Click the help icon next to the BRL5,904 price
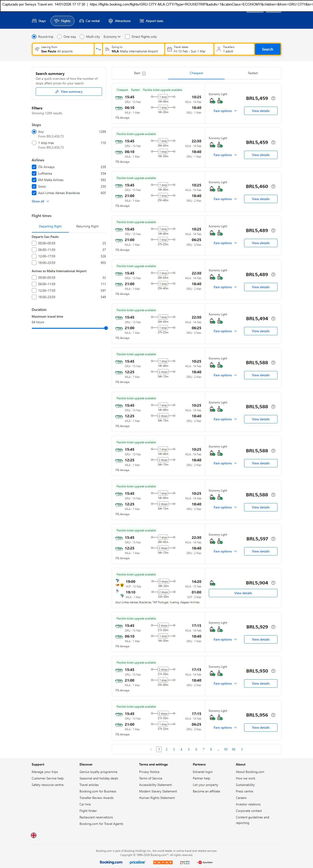This screenshot has width=313, height=868. coord(273,583)
